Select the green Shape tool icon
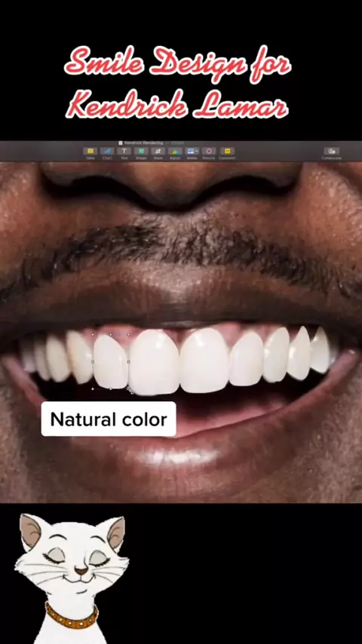The image size is (362, 644). coord(141,151)
